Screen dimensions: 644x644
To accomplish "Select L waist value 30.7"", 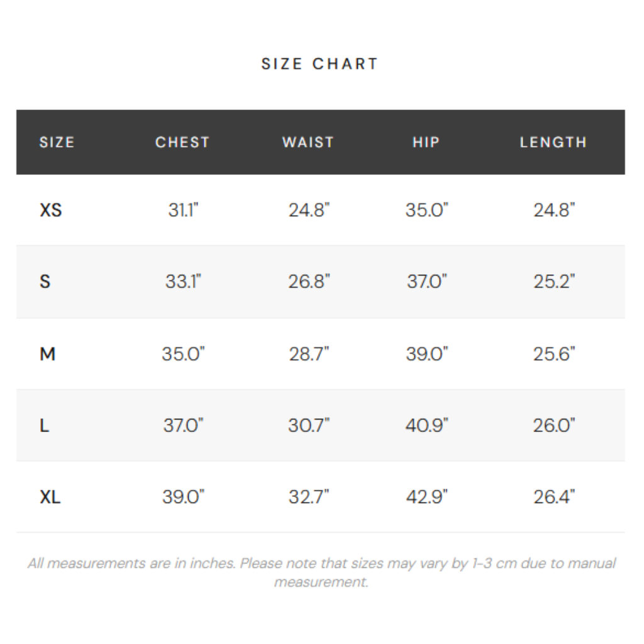I will click(309, 426).
